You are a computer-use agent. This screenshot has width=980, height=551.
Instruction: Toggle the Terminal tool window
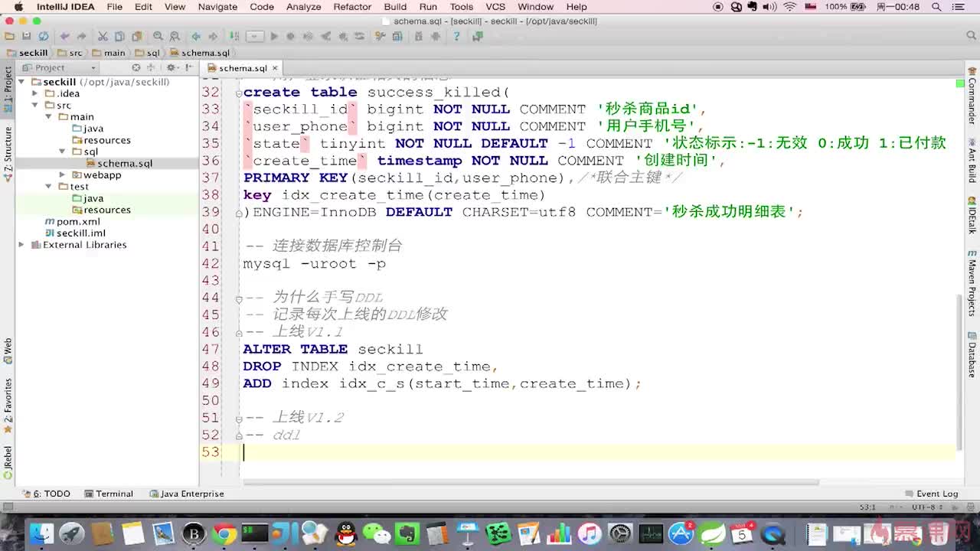coord(109,494)
